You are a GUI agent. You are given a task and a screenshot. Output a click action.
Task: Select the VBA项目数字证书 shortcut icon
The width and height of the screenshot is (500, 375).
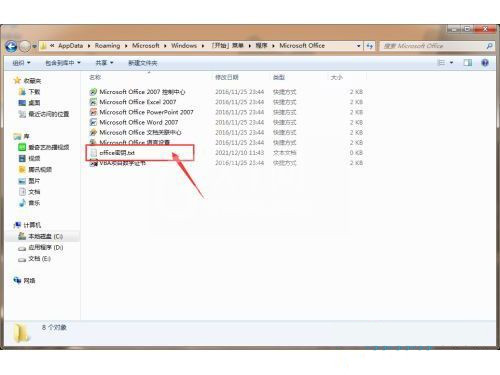click(93, 163)
